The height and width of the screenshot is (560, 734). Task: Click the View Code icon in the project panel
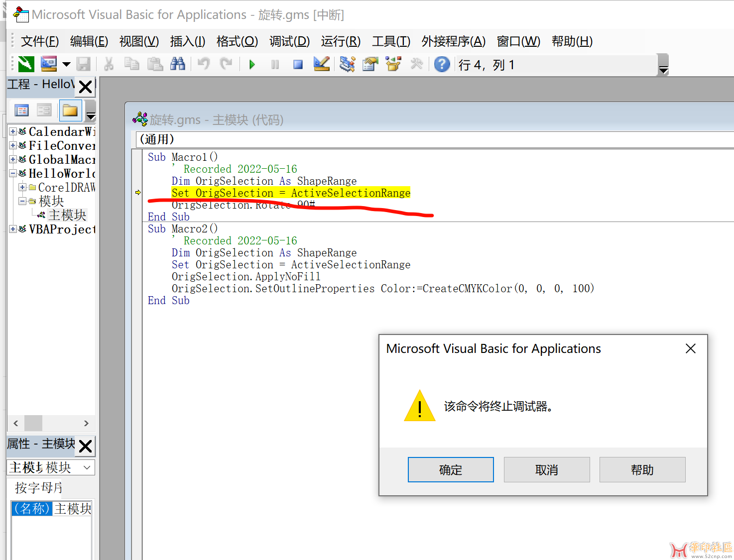click(22, 111)
